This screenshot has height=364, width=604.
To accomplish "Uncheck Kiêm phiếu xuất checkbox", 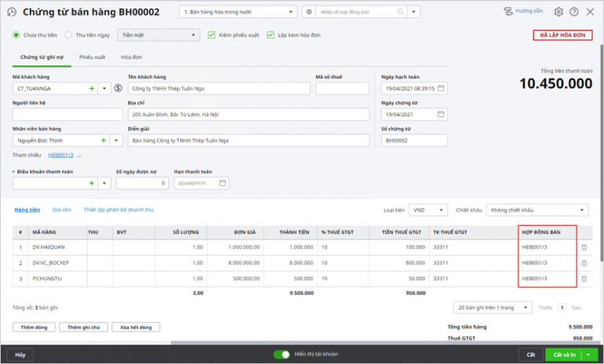I will [x=212, y=35].
